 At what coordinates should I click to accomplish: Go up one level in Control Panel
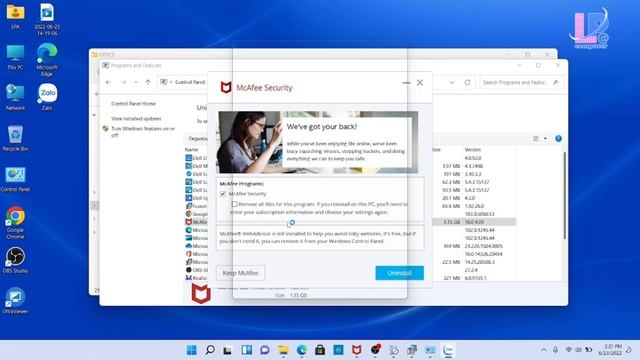[x=148, y=82]
